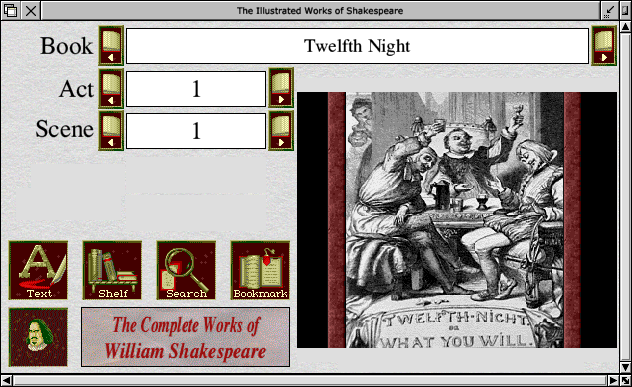
Task: Open the Text view
Action: [x=38, y=270]
